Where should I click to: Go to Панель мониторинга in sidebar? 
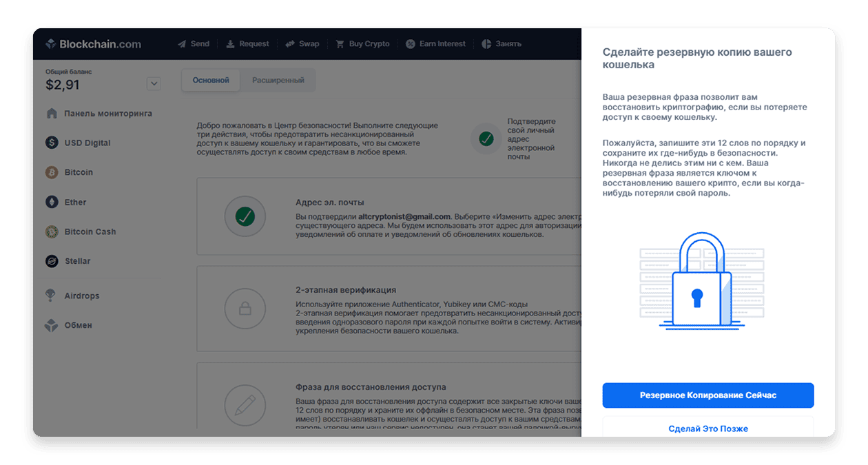click(x=99, y=114)
